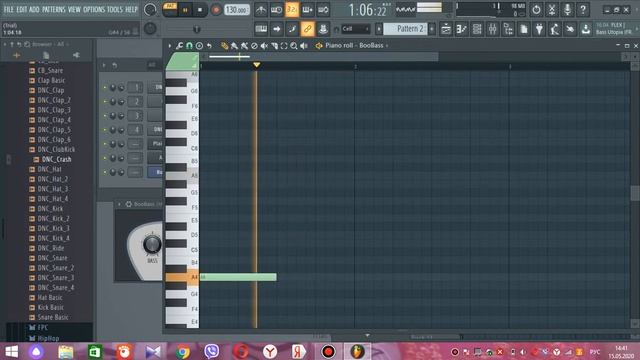Open Google Chrome from taskbar
The height and width of the screenshot is (360, 640).
click(x=183, y=351)
